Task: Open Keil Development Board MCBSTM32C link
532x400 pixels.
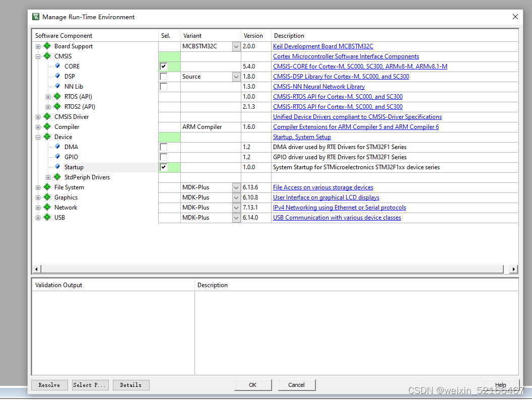Action: pyautogui.click(x=323, y=46)
